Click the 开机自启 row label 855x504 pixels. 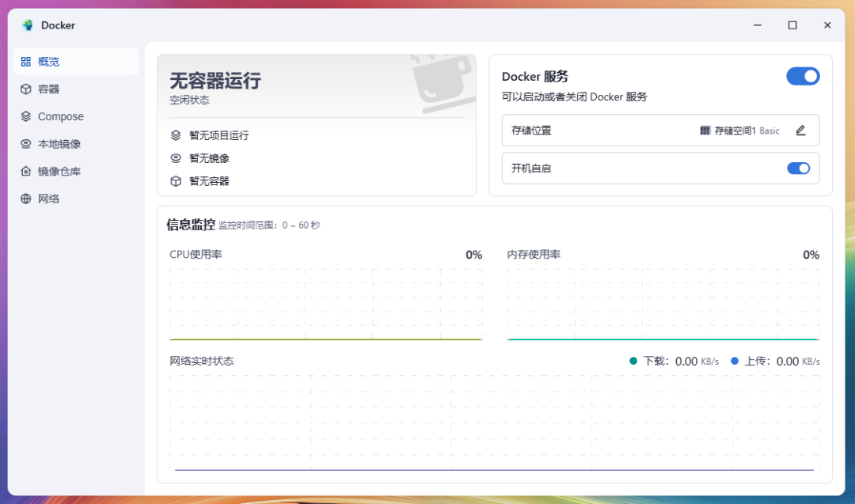pos(531,169)
